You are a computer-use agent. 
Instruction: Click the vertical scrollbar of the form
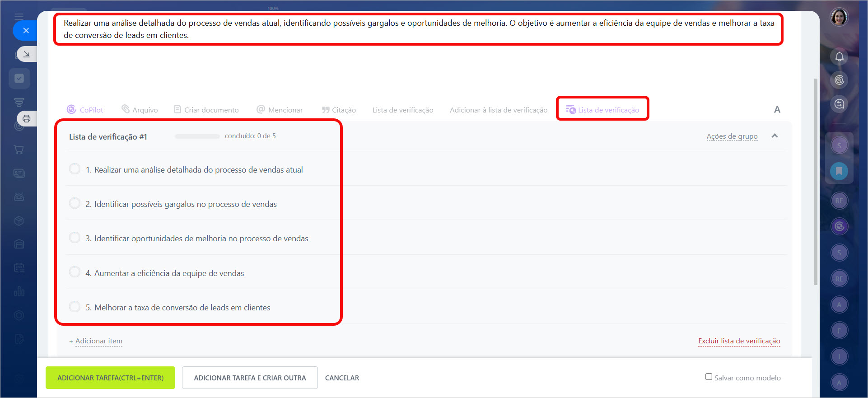816,181
